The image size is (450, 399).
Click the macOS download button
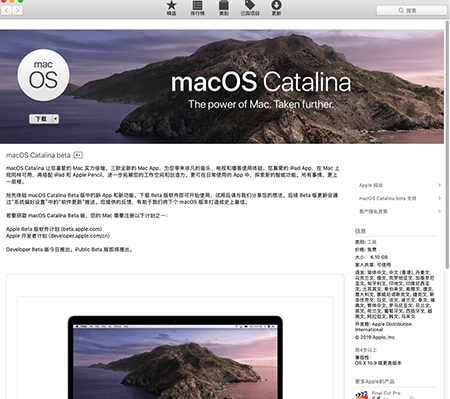[41, 119]
